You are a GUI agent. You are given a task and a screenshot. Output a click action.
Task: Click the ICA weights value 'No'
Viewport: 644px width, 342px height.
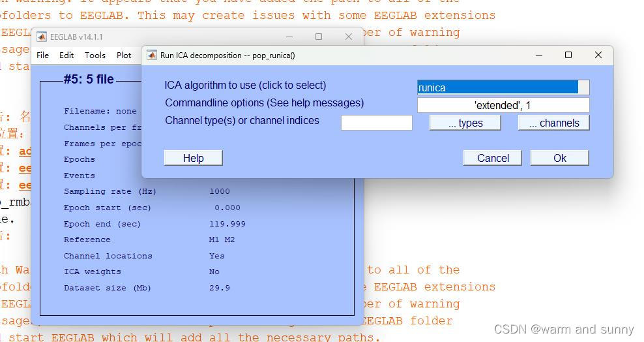point(214,272)
